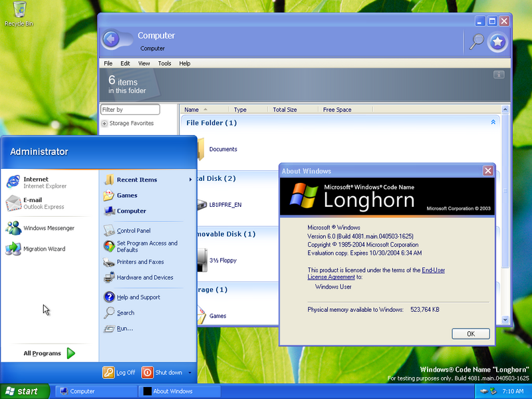The width and height of the screenshot is (532, 399).
Task: Expand All Programs list
Action: pos(50,353)
